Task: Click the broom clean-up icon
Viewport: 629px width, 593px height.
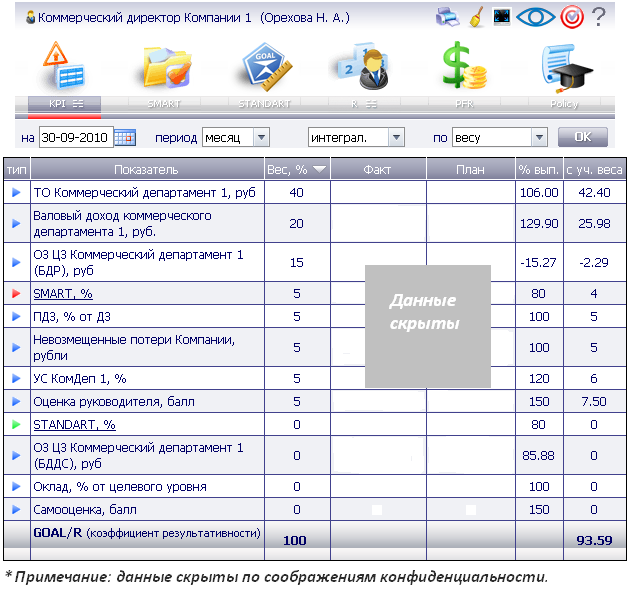Action: click(477, 17)
